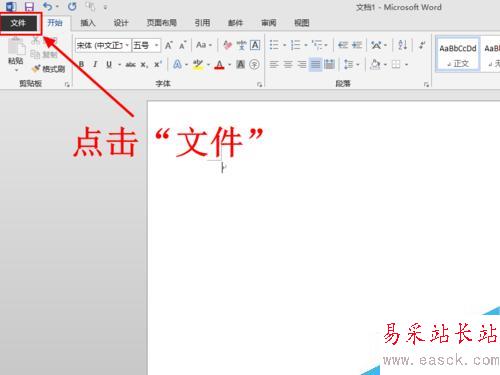Toggle Strikethrough (abc) formatting

click(x=130, y=65)
